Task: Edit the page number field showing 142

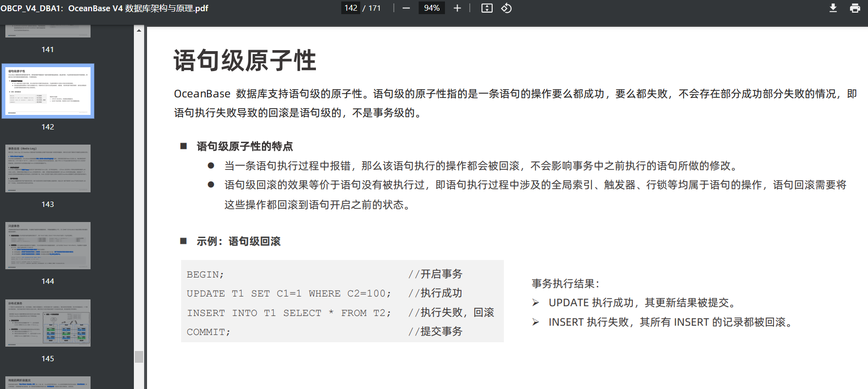Action: (x=351, y=8)
